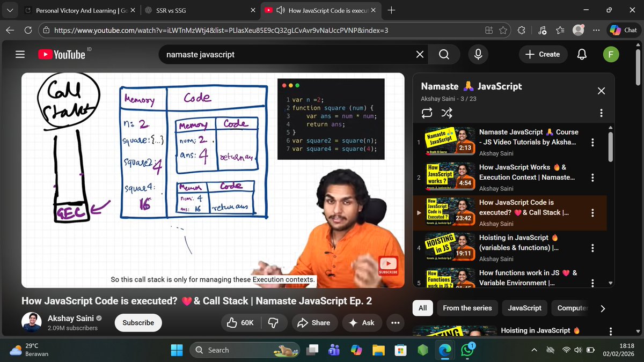Open the Ask AI button
644x362 pixels.
362,323
